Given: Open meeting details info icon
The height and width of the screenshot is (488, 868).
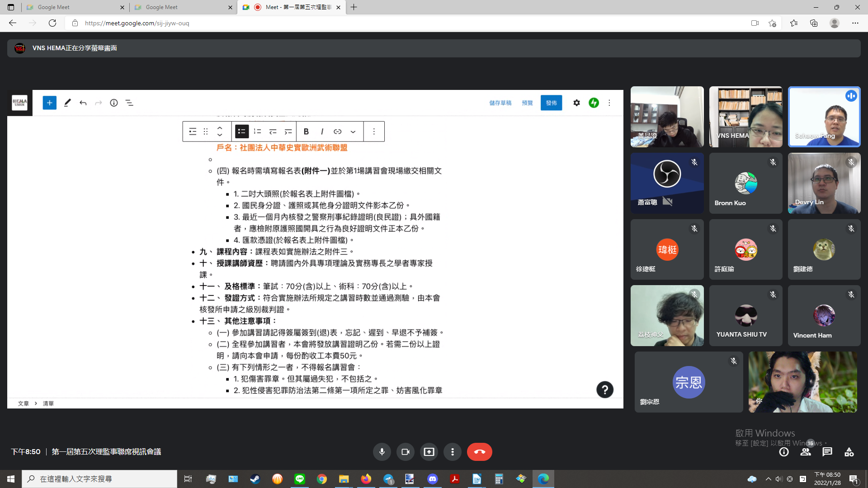Looking at the screenshot, I should click(x=784, y=452).
